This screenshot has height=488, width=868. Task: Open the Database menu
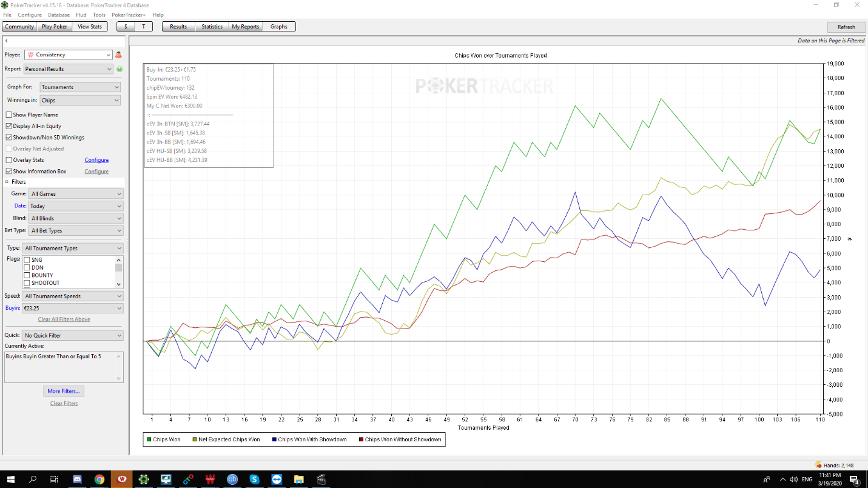59,15
